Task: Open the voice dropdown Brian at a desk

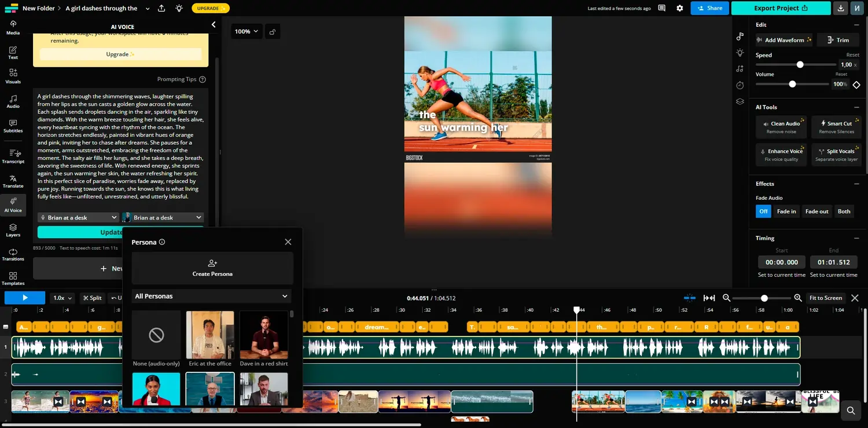Action: pyautogui.click(x=78, y=218)
